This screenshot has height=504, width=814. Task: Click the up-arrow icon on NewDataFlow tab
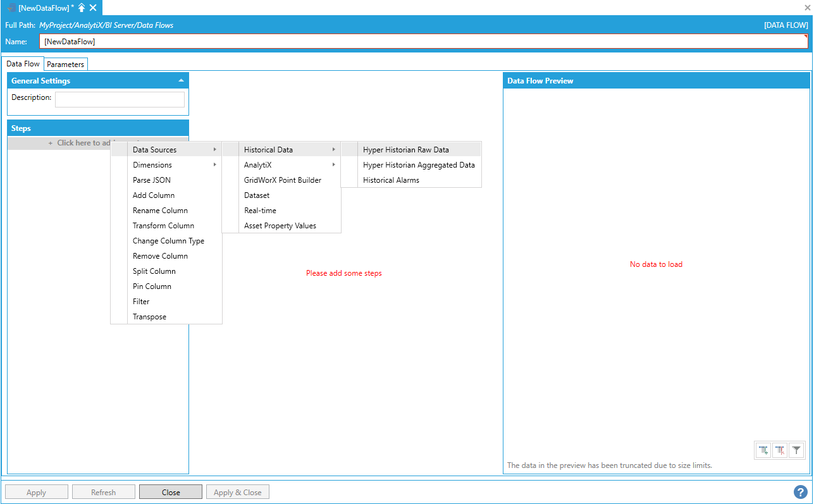(x=82, y=8)
